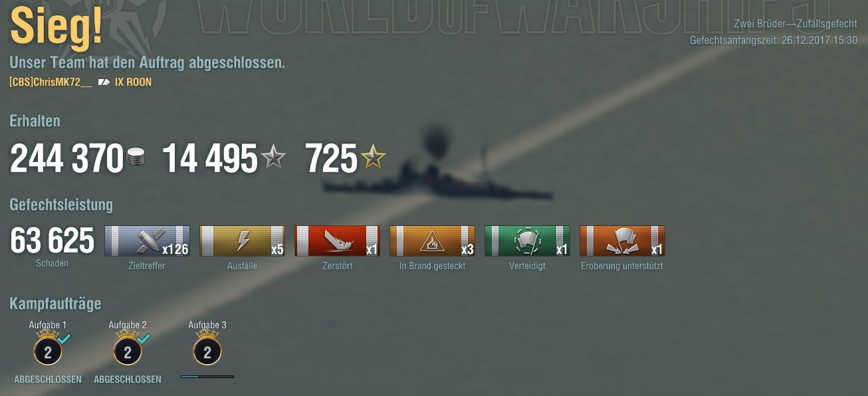Click the gold free XP star
The height and width of the screenshot is (396, 868).
click(x=373, y=157)
